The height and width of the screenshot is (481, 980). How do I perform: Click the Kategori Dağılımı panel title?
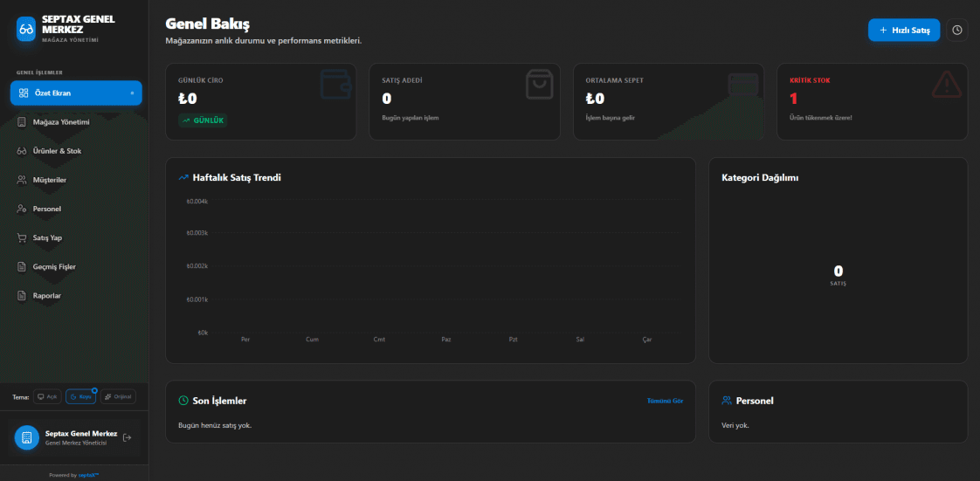tap(760, 177)
